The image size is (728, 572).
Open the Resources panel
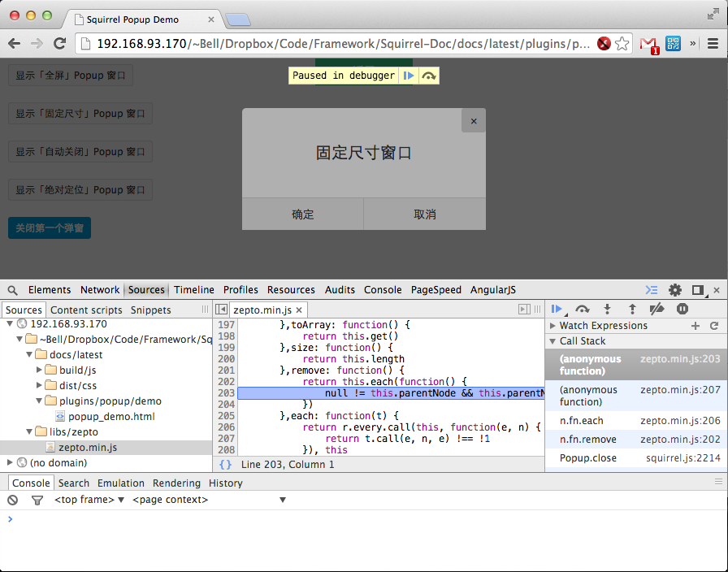pos(291,290)
